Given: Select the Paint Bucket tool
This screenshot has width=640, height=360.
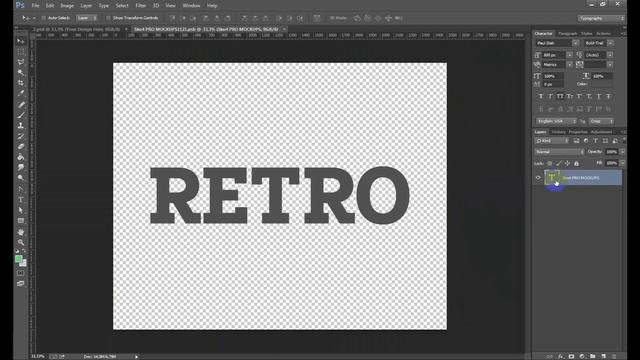Looking at the screenshot, I should point(21,157).
